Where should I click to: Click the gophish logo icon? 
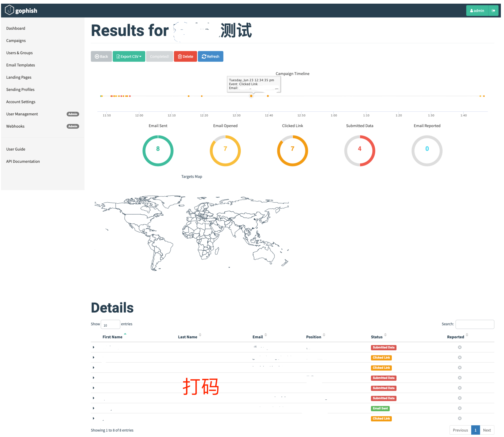9,10
